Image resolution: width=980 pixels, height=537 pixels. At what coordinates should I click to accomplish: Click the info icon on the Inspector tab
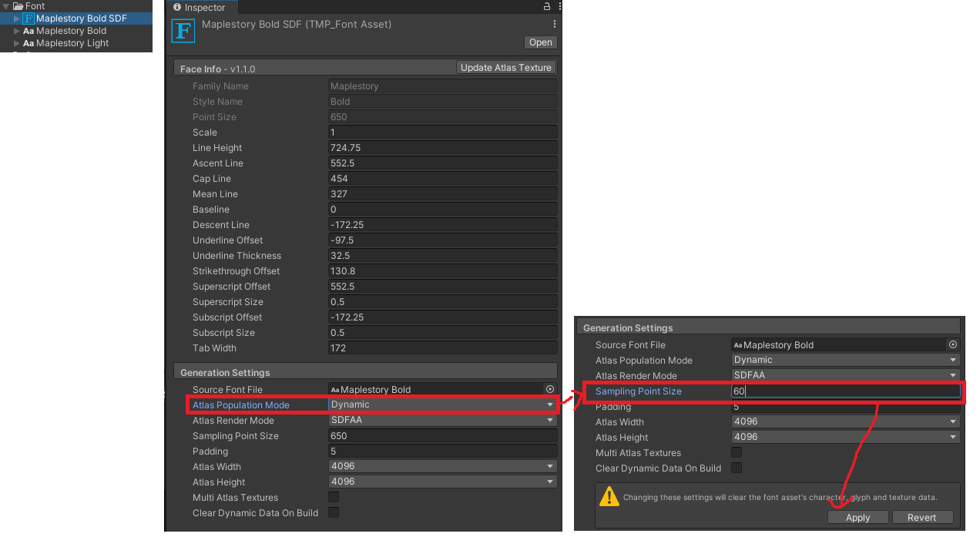point(177,7)
